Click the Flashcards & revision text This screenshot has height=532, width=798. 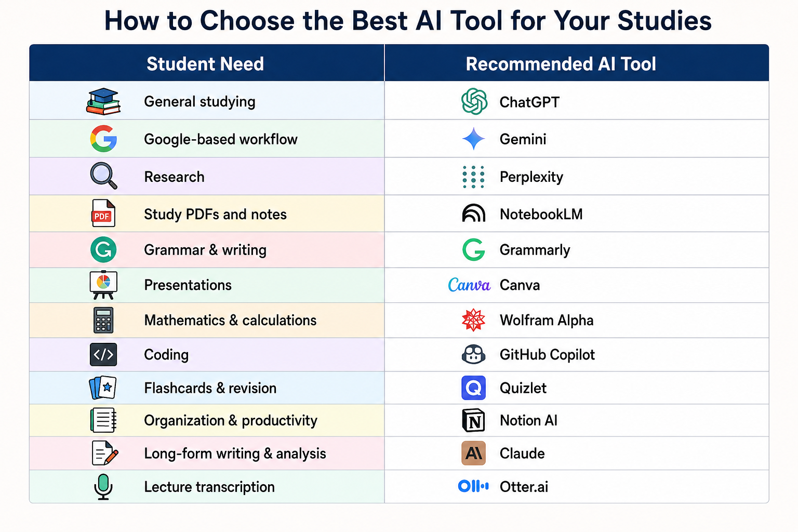click(210, 388)
